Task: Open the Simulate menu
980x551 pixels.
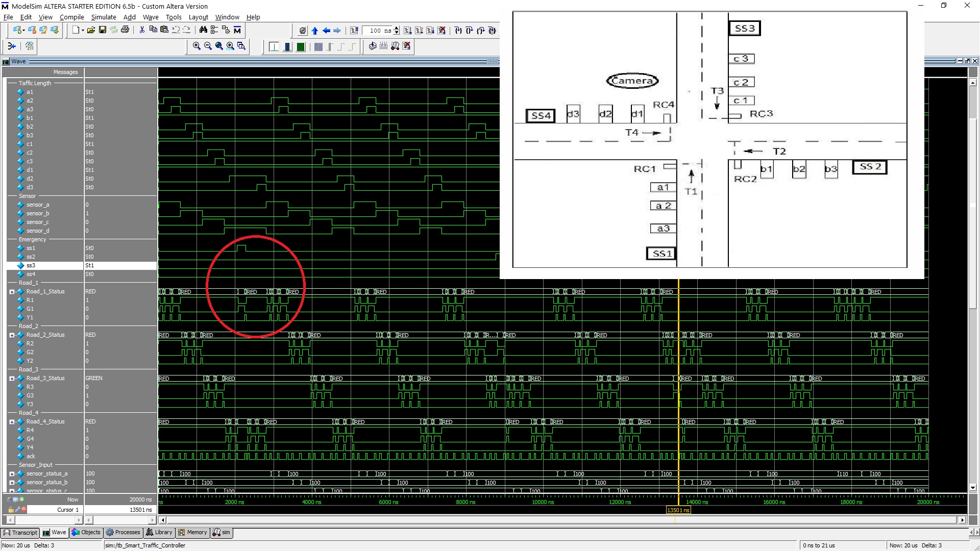Action: (x=104, y=17)
